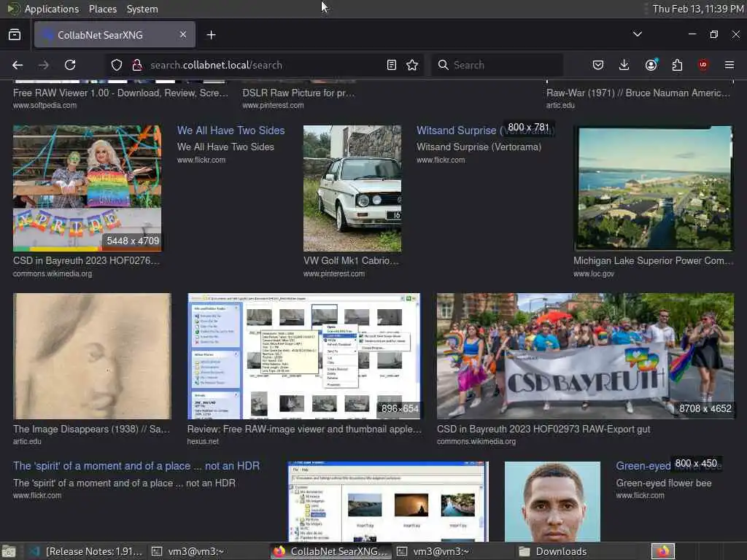Click Review: Free RAW-image viewer caption
Viewport: 747px width, 560px height.
(x=304, y=429)
